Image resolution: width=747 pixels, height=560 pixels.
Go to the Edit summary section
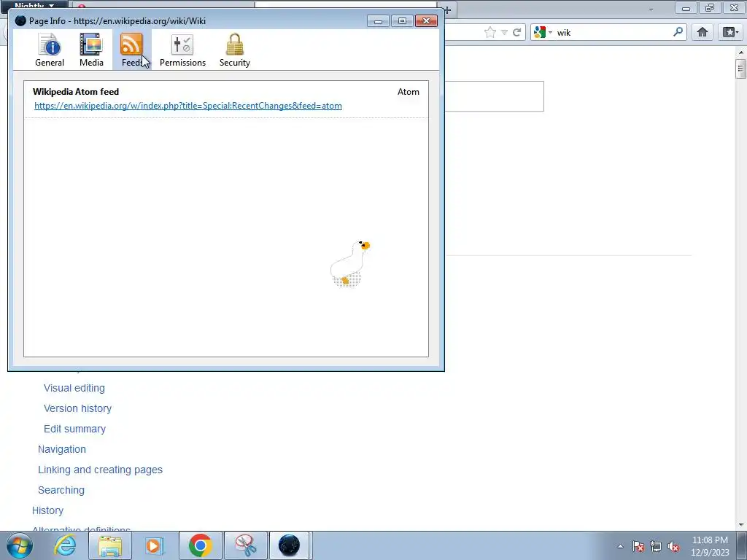[x=75, y=429]
